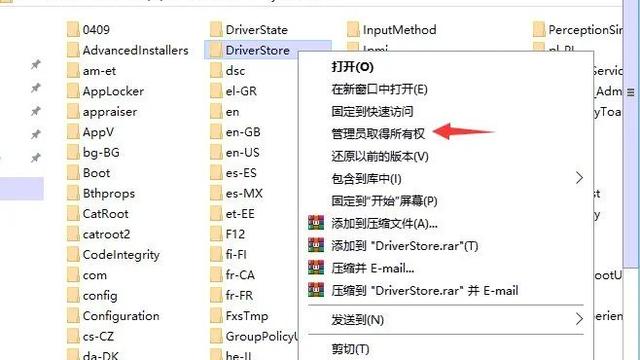The width and height of the screenshot is (640, 360).
Task: Click the folder icon of DriverStore
Action: [216, 50]
